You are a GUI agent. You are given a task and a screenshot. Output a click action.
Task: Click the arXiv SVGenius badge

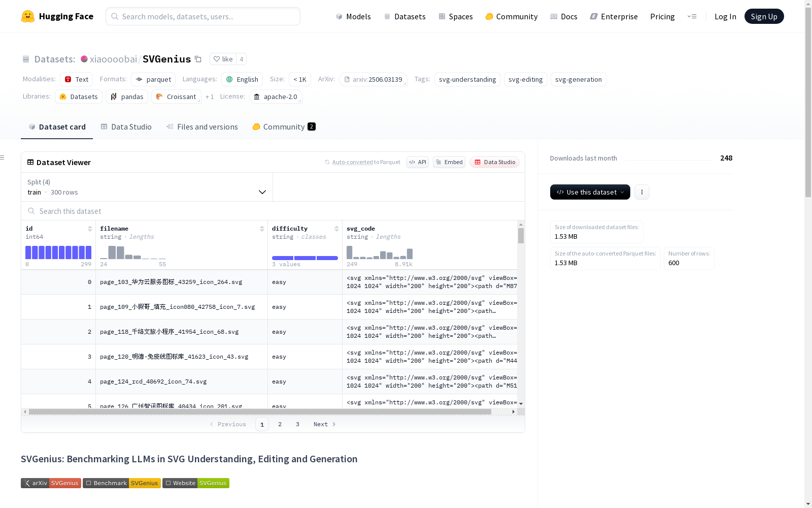point(51,483)
